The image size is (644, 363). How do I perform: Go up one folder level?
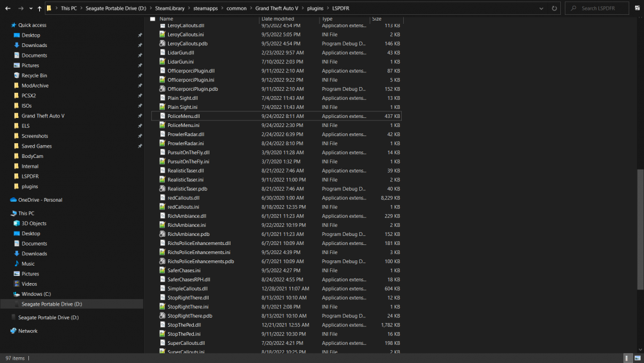39,8
